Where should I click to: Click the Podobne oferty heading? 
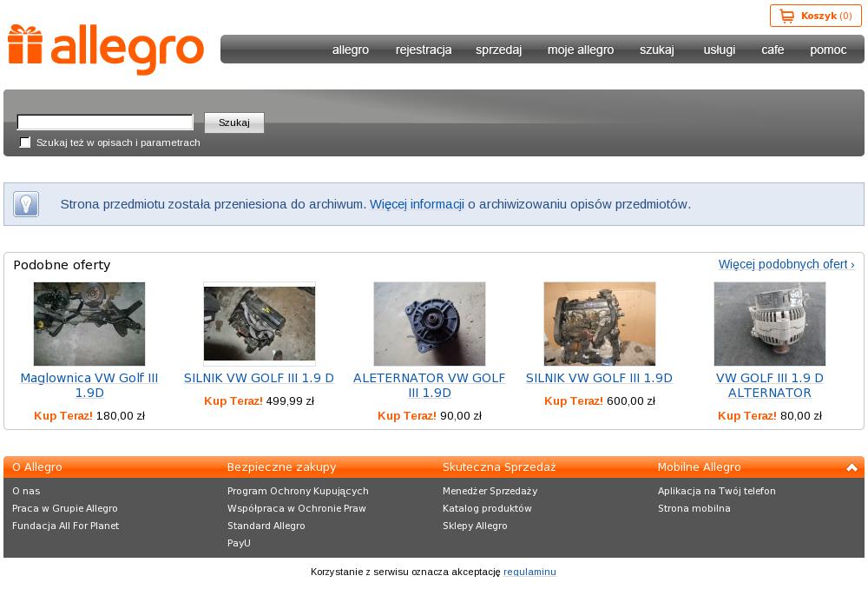click(62, 265)
